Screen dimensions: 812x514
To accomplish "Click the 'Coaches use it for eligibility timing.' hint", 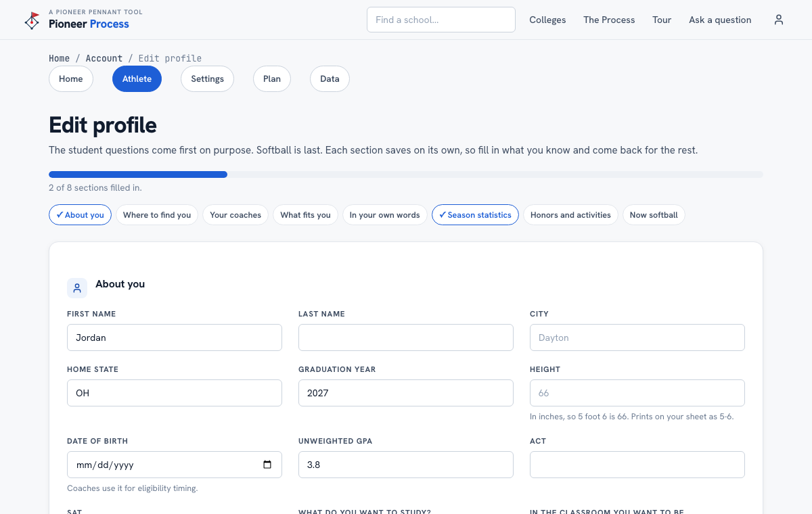I will [x=132, y=488].
